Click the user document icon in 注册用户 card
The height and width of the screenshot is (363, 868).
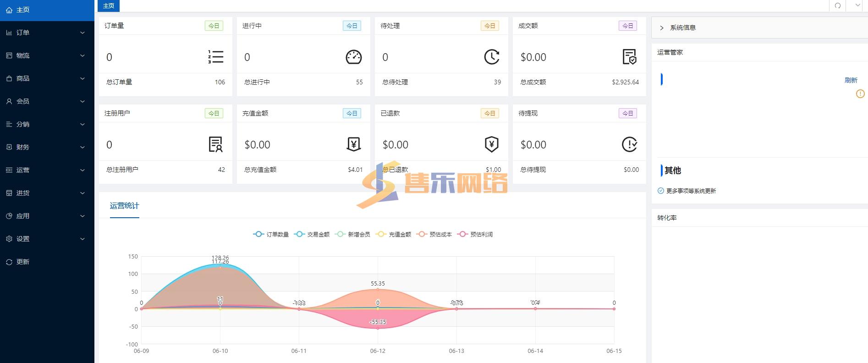point(215,144)
